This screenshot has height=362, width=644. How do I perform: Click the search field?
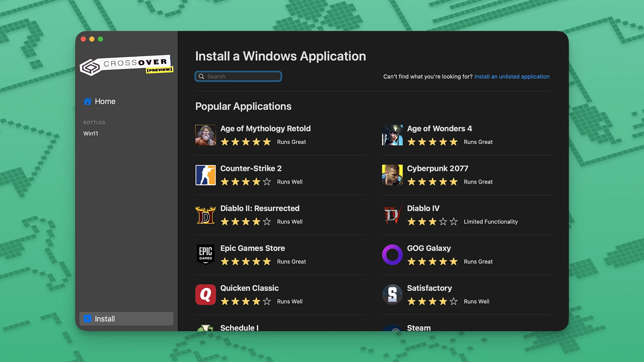click(238, 76)
